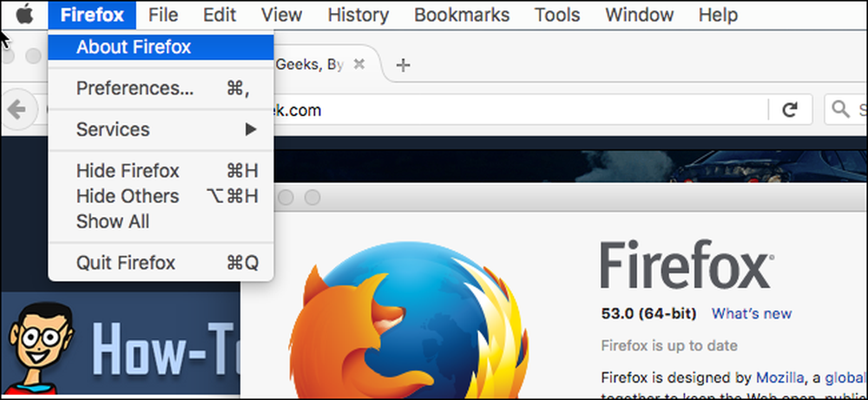Screen dimensions: 868x400
Task: Zoom the About Firefox dialog window
Action: coord(312,198)
